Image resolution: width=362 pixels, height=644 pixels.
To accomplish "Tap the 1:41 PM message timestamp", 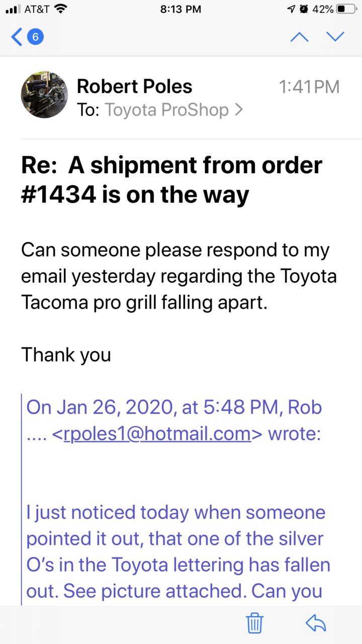I will click(309, 87).
